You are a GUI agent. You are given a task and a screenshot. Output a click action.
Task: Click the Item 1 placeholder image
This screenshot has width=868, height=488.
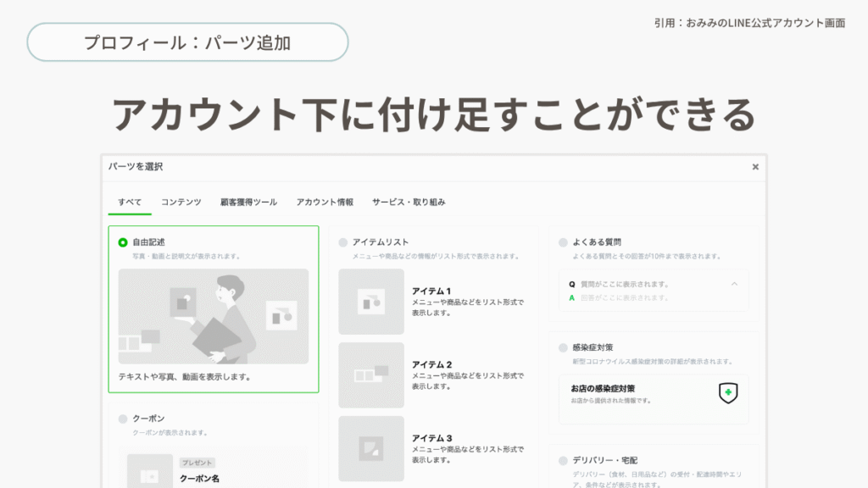click(x=370, y=302)
